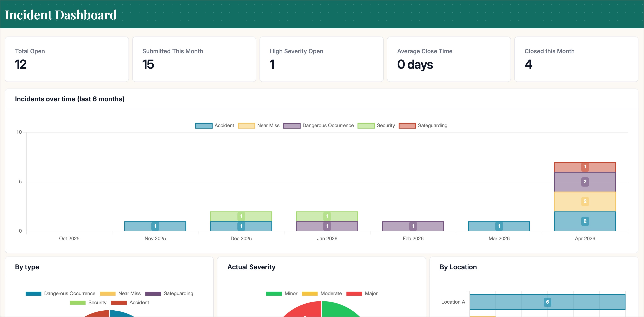
Task: Select the High Severity Open card
Action: click(x=321, y=59)
